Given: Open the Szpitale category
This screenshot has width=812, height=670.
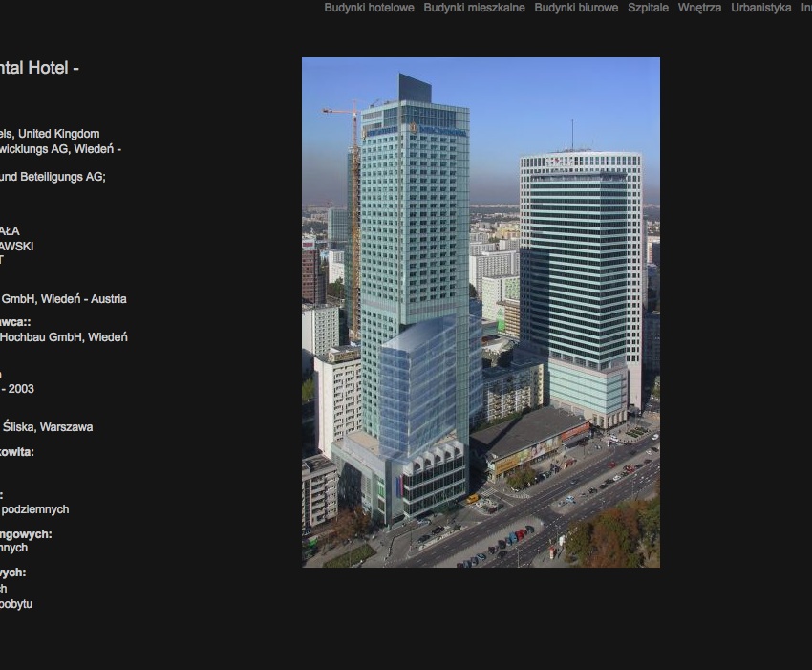Looking at the screenshot, I should pyautogui.click(x=648, y=8).
